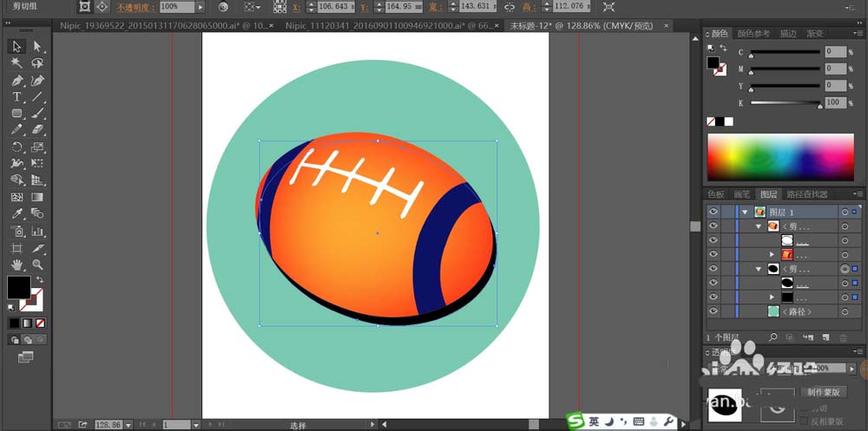Select the Magic Wand tool
The width and height of the screenshot is (868, 431).
pyautogui.click(x=16, y=63)
